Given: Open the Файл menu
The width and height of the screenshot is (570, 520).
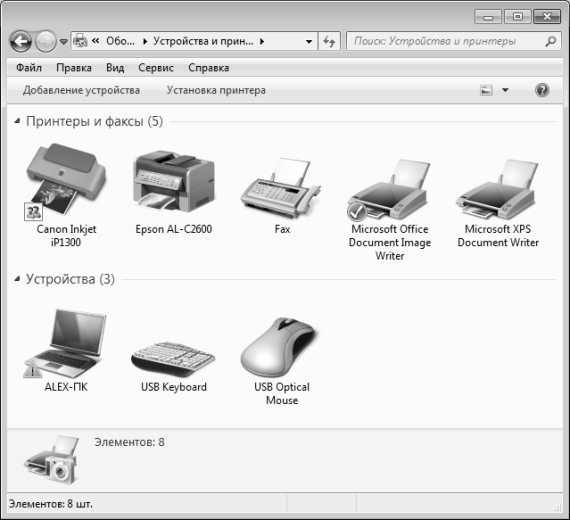Looking at the screenshot, I should (29, 68).
